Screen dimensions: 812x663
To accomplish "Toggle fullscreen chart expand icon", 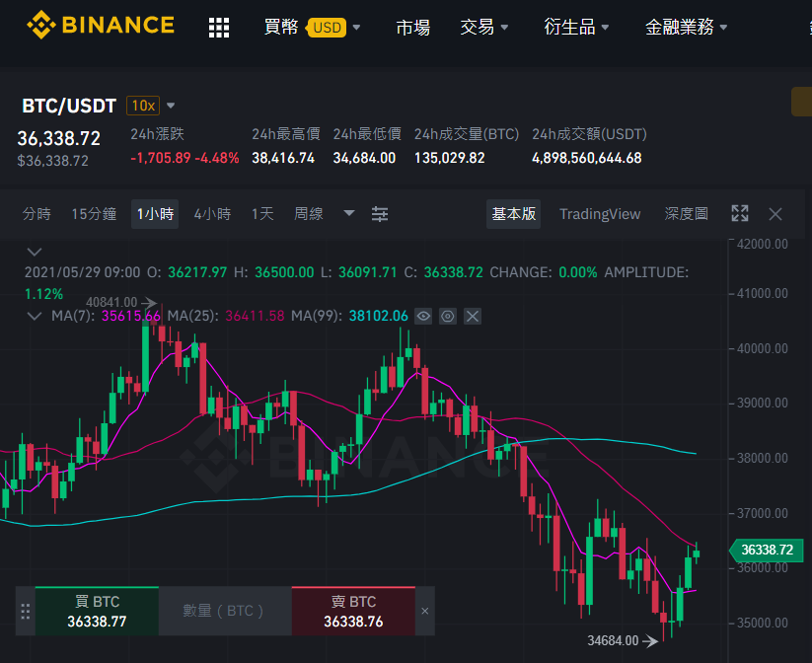I will tap(740, 213).
